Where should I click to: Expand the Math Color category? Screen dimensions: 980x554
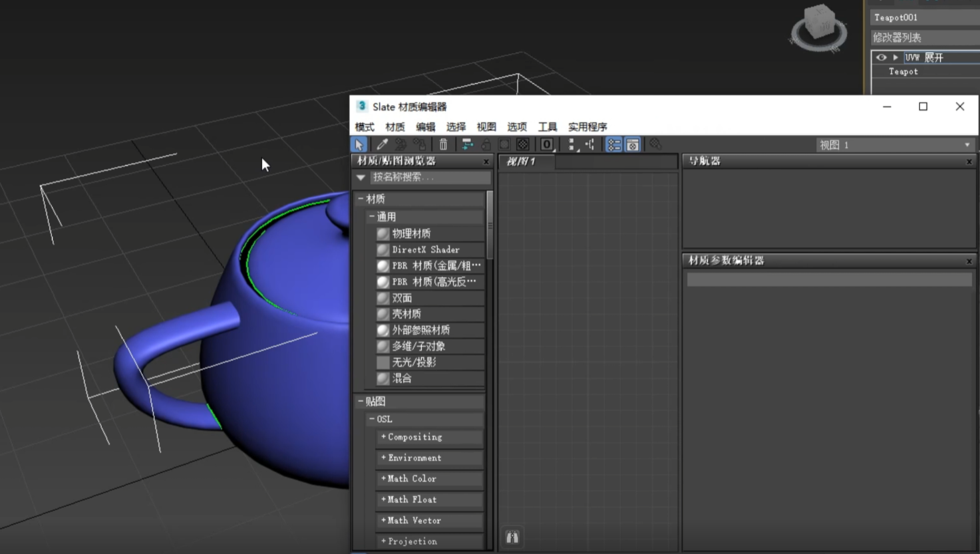383,479
